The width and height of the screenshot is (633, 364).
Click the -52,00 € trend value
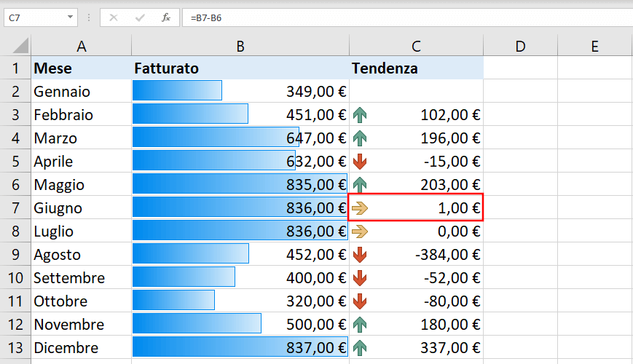click(452, 278)
